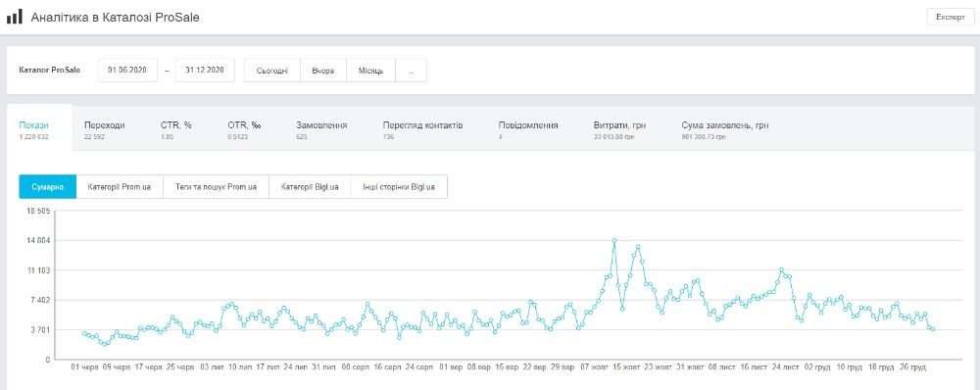Switch to the OTR, ‰ metric tab
This screenshot has width=980, height=390.
tap(244, 129)
